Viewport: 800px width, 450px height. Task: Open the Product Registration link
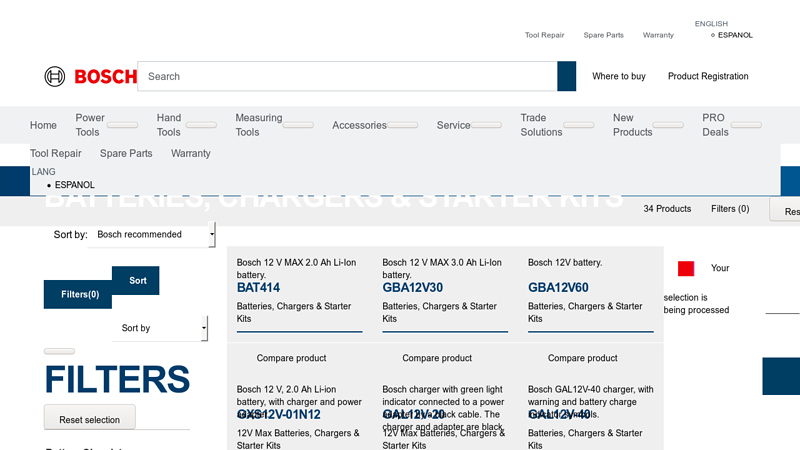[x=708, y=76]
